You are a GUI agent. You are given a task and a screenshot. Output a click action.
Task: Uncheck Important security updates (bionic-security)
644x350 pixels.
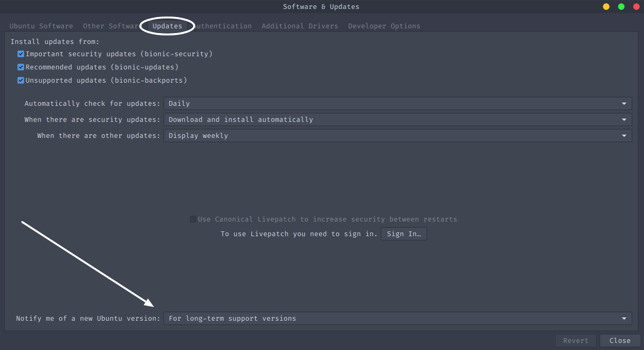(21, 54)
